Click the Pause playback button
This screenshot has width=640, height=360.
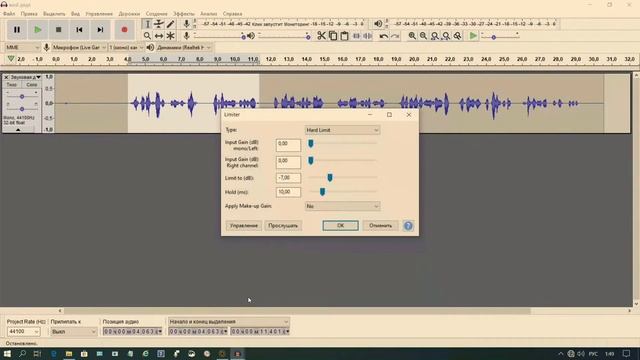tap(17, 30)
